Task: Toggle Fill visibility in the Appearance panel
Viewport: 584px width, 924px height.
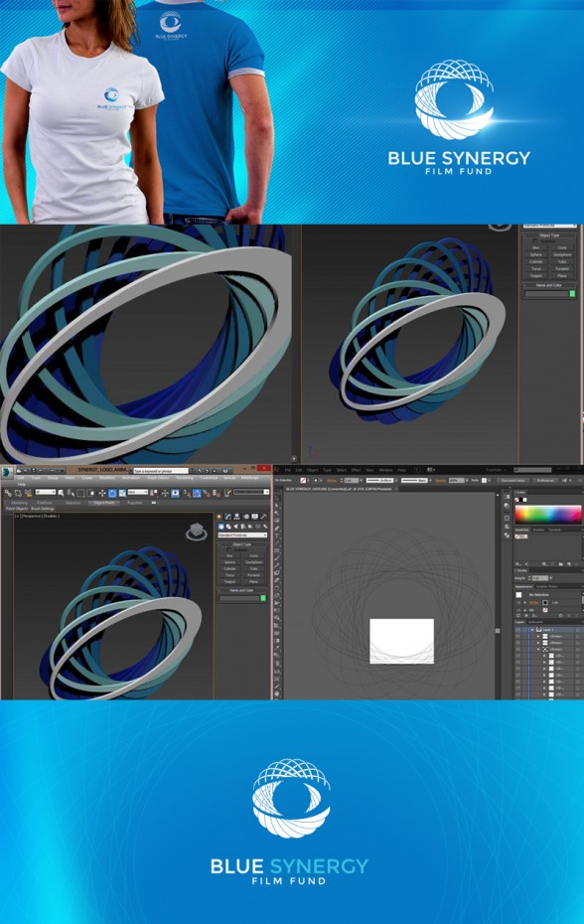Action: pos(518,610)
